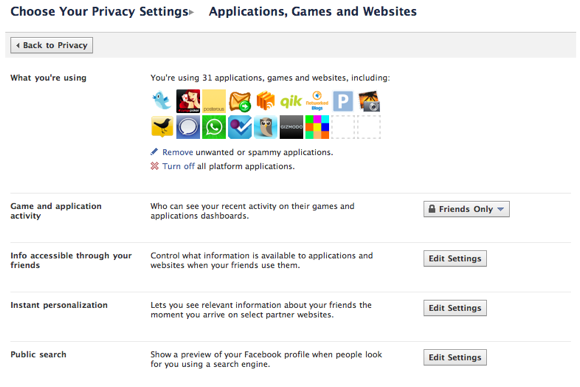Image resolution: width=580 pixels, height=387 pixels.
Task: Open the Networked Blogs app icon
Action: point(317,101)
